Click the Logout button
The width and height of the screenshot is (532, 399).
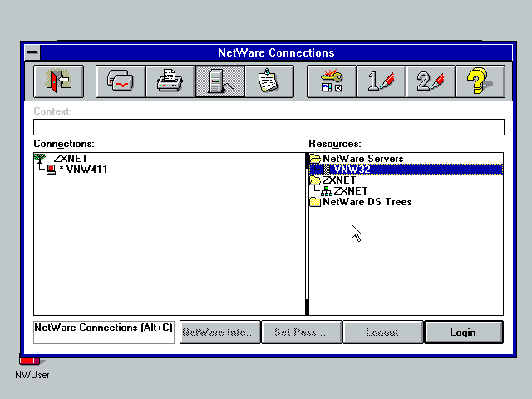pyautogui.click(x=382, y=332)
